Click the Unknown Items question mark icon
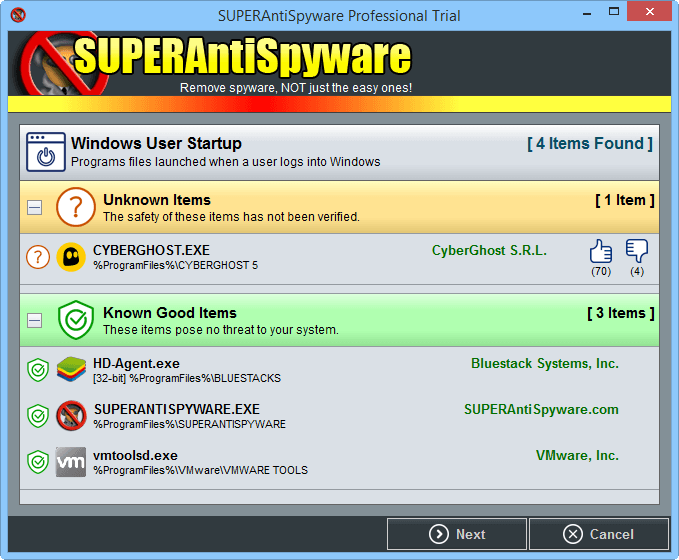The image size is (679, 560). click(76, 207)
